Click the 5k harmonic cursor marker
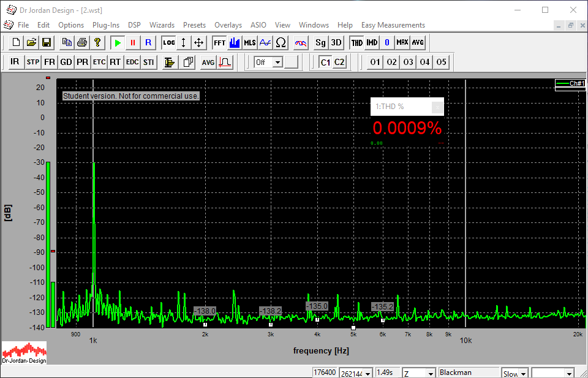588x378 pixels. [x=353, y=328]
